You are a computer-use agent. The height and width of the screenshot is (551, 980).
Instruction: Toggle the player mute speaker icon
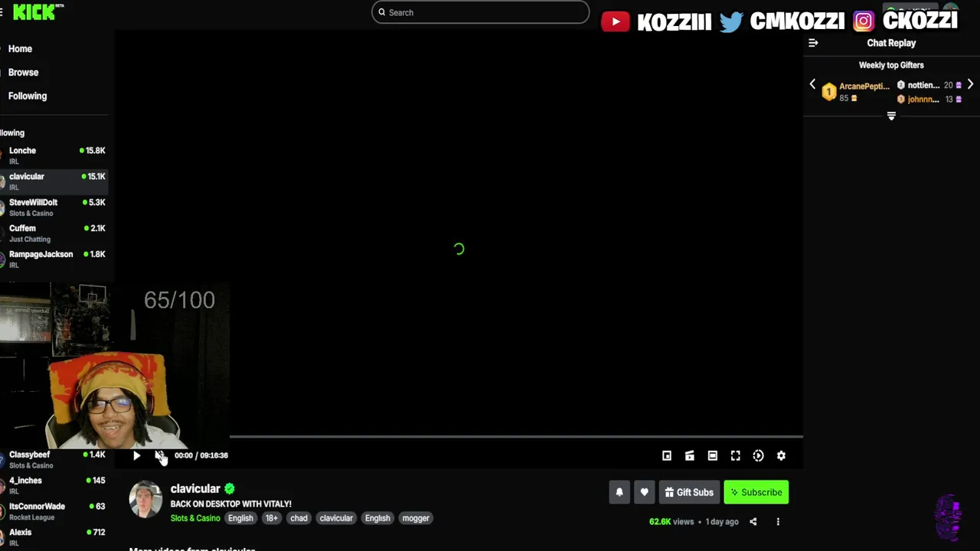159,455
